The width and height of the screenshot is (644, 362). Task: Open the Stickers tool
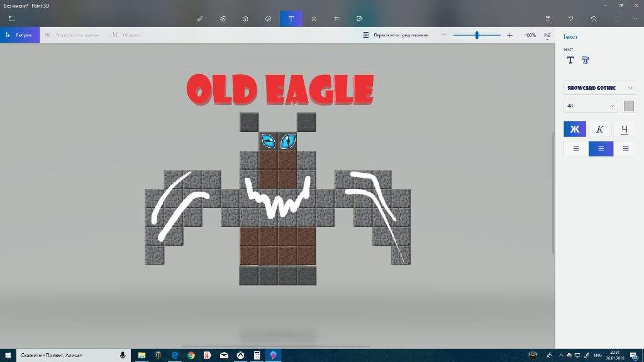[268, 18]
